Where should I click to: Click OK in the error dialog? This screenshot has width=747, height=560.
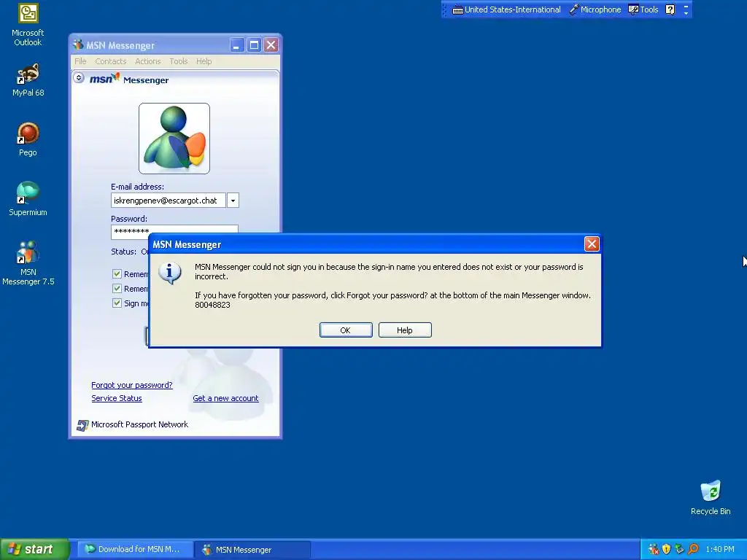point(346,330)
